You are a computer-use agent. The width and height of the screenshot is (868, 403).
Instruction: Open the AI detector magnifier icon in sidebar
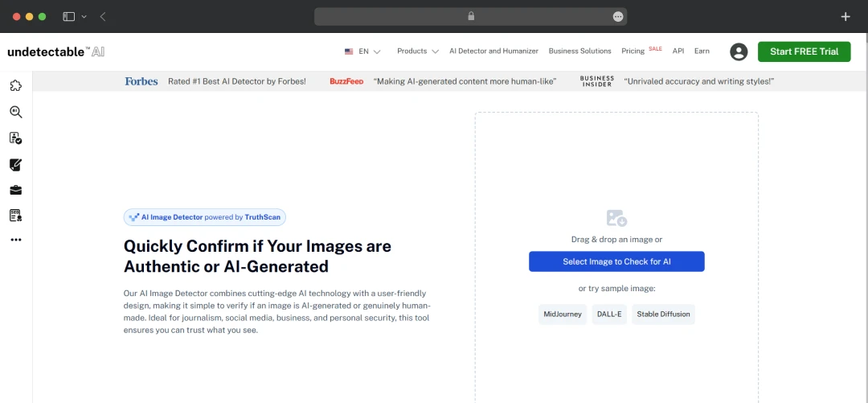point(16,112)
